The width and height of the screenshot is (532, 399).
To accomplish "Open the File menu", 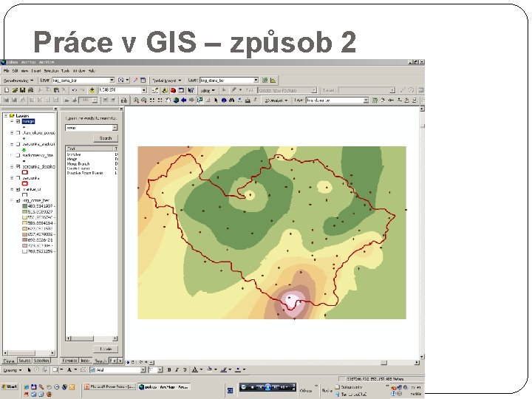I will pyautogui.click(x=6, y=71).
